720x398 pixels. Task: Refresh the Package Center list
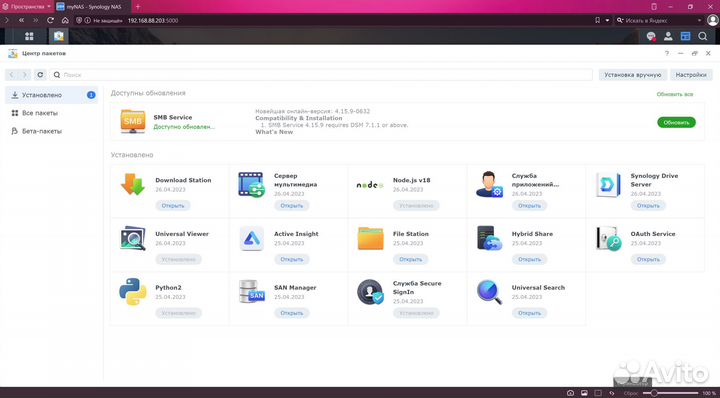click(x=40, y=74)
